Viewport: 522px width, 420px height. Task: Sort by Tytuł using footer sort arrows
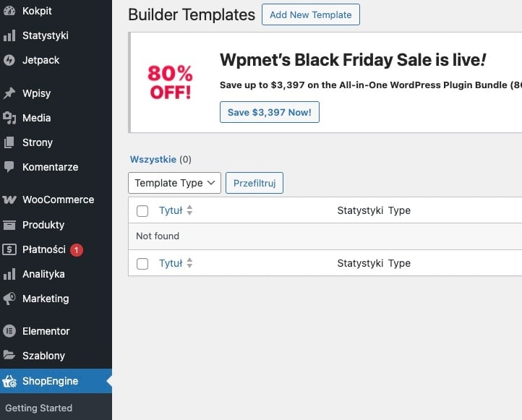(189, 264)
